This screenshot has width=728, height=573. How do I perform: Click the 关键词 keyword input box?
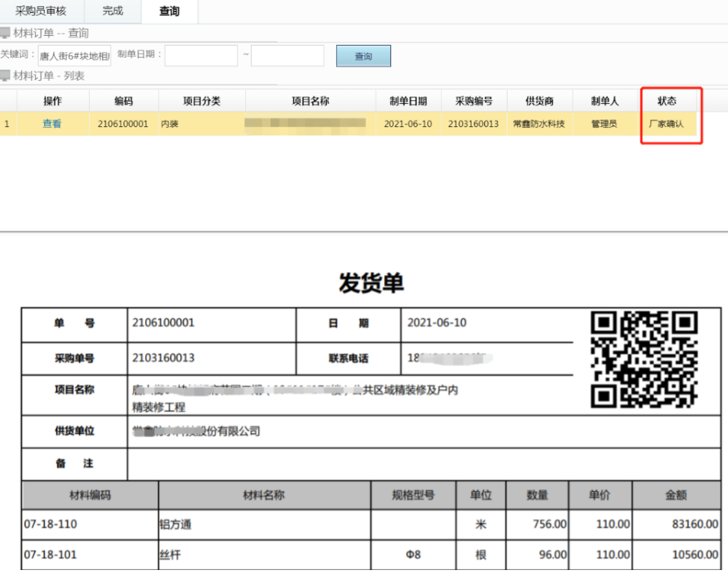[75, 55]
